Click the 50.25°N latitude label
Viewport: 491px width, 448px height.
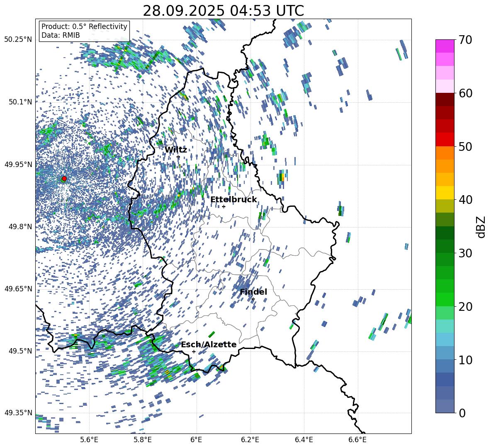(x=18, y=40)
